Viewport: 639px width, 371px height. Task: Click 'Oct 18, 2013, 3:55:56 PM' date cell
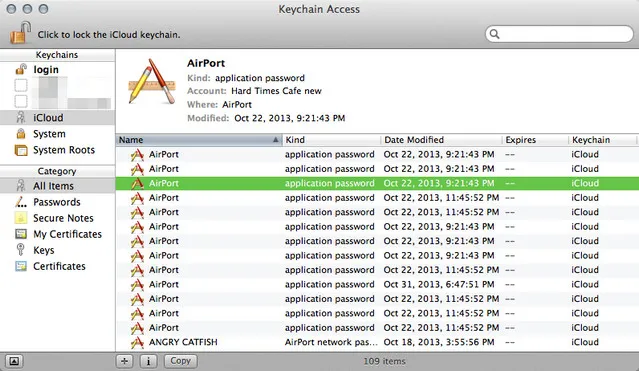coord(438,342)
